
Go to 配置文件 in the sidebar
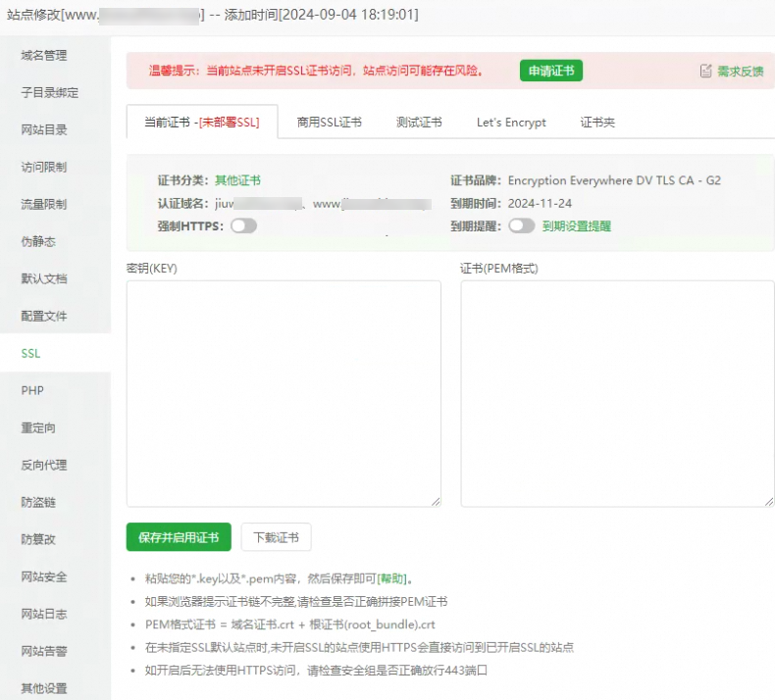click(x=44, y=316)
